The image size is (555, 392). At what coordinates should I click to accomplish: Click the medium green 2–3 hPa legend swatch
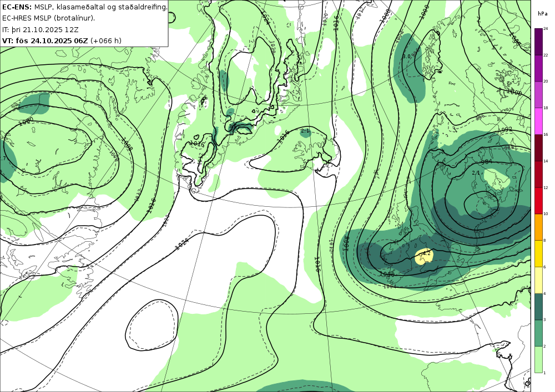point(539,333)
